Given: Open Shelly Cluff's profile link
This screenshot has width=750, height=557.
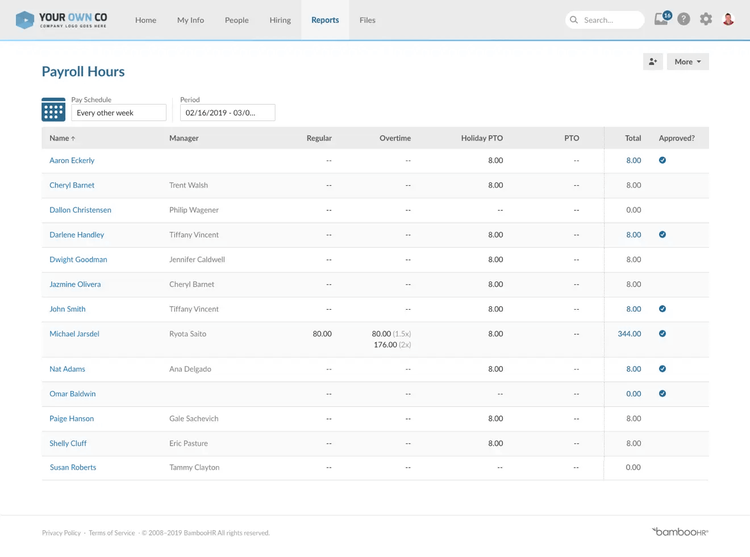Looking at the screenshot, I should tap(68, 444).
